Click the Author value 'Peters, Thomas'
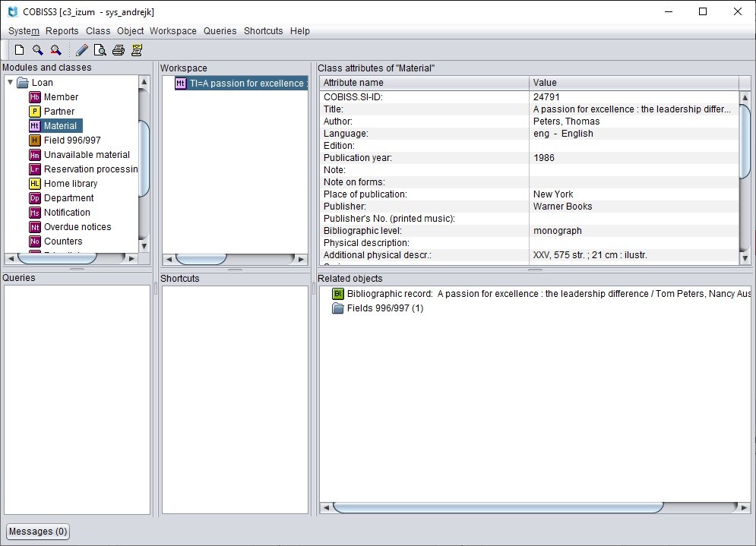 click(567, 122)
